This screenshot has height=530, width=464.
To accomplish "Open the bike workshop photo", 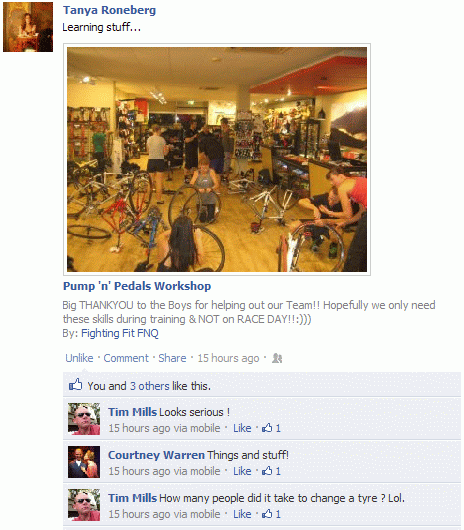I will point(217,159).
